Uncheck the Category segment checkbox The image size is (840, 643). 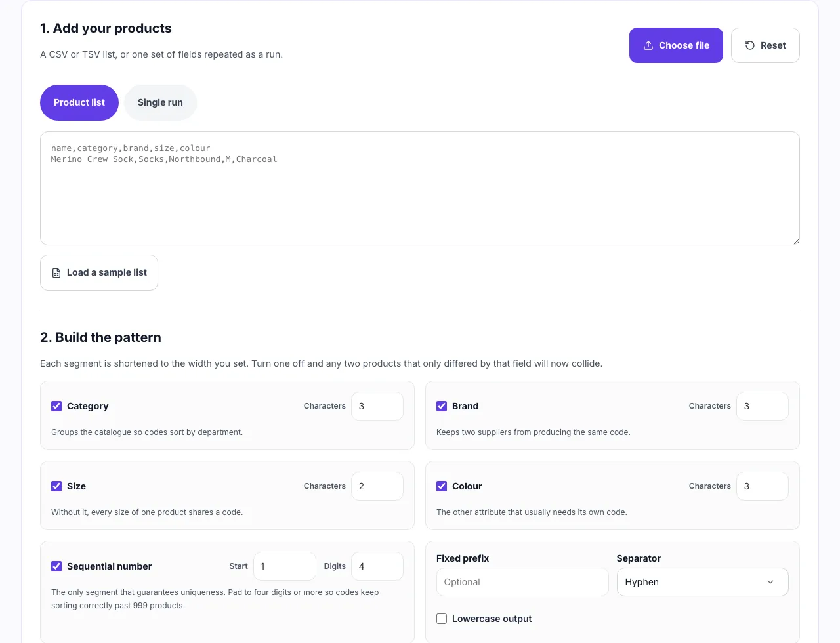coord(56,406)
